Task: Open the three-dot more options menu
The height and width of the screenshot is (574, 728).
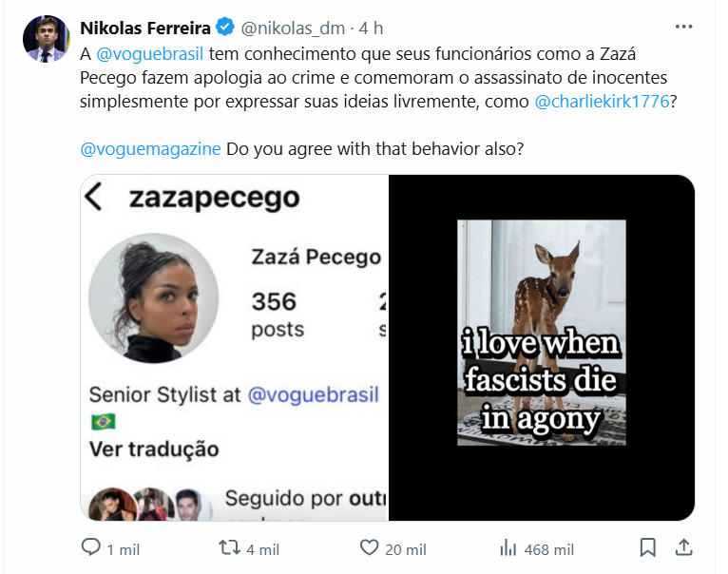Action: click(684, 27)
